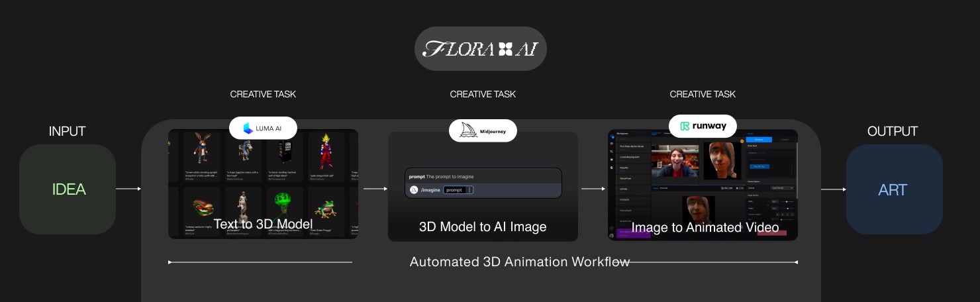Click the 'Automated 3D Animation Workflow' label

pyautogui.click(x=520, y=261)
